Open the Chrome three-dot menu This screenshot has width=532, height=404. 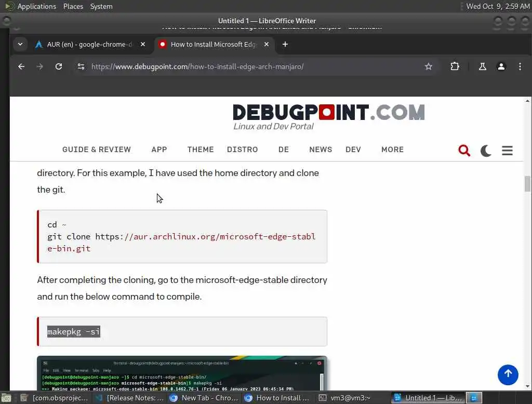click(520, 66)
